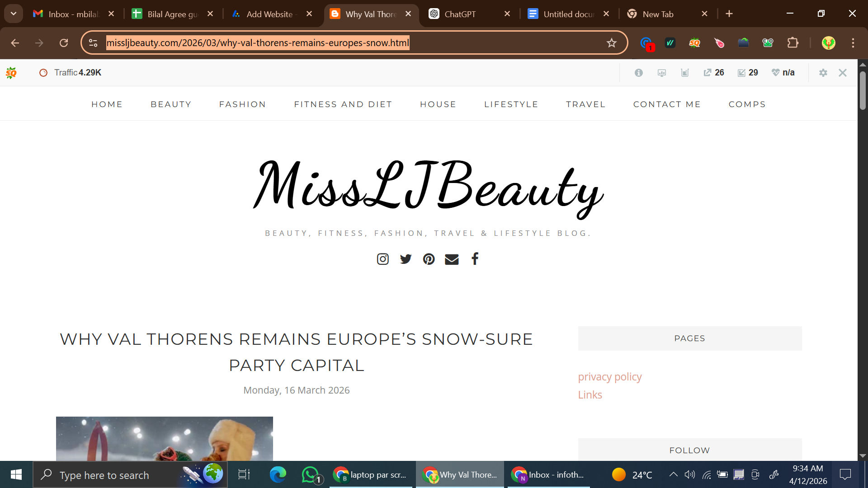Open the blog's Twitter bird icon
The width and height of the screenshot is (868, 488).
coord(406,259)
